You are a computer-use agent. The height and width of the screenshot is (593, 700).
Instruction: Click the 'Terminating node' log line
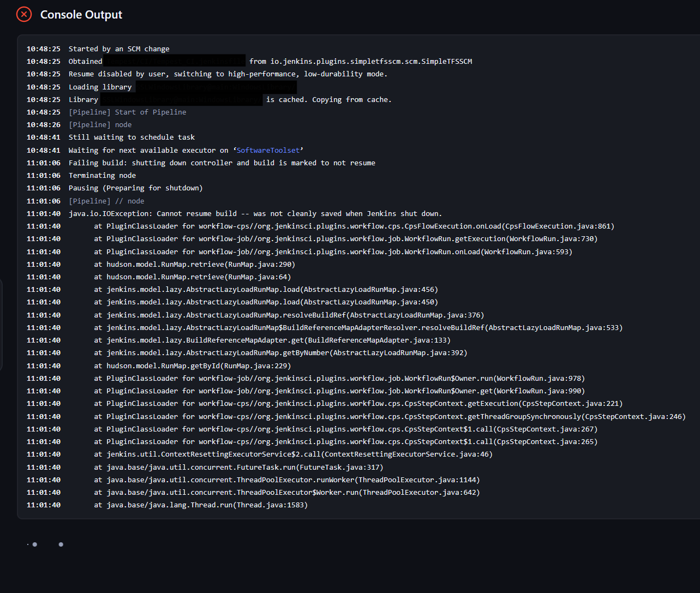(102, 176)
